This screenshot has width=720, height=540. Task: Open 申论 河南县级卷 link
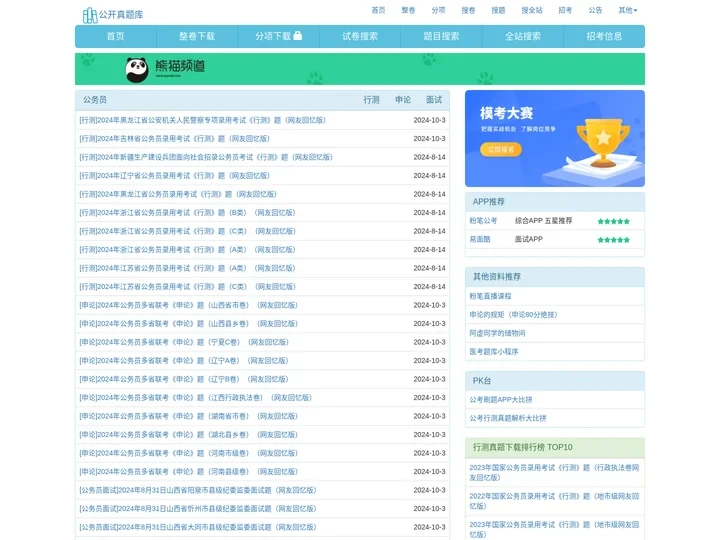(189, 472)
